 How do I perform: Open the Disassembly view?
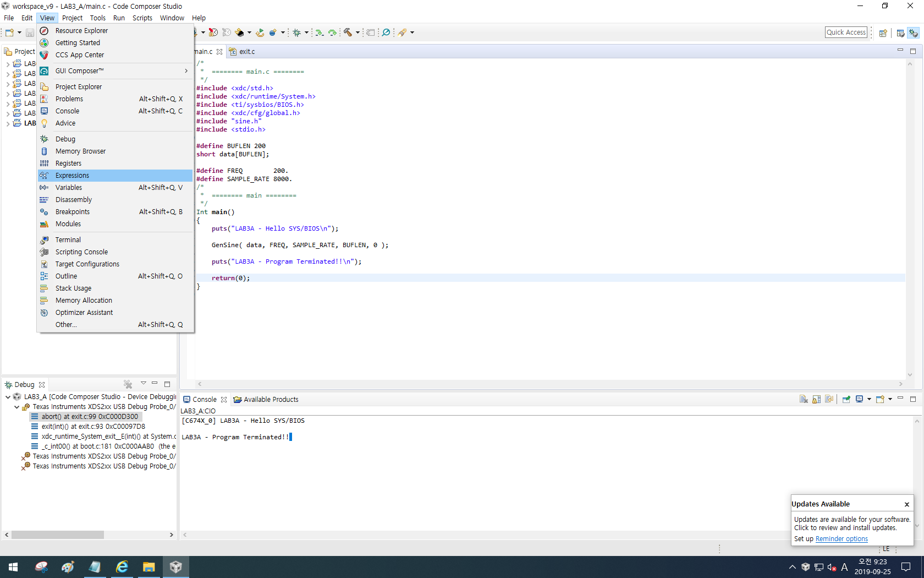115,200
